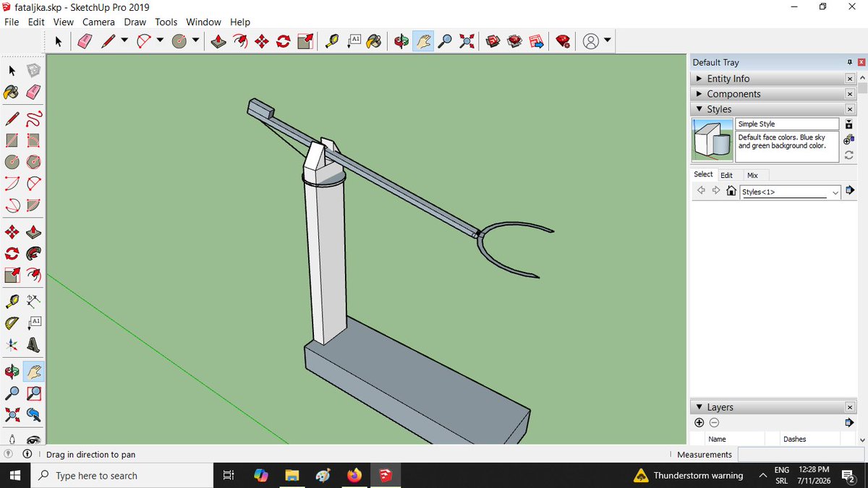Close the Entity Info panel
Screen dimensions: 868x488
point(850,78)
